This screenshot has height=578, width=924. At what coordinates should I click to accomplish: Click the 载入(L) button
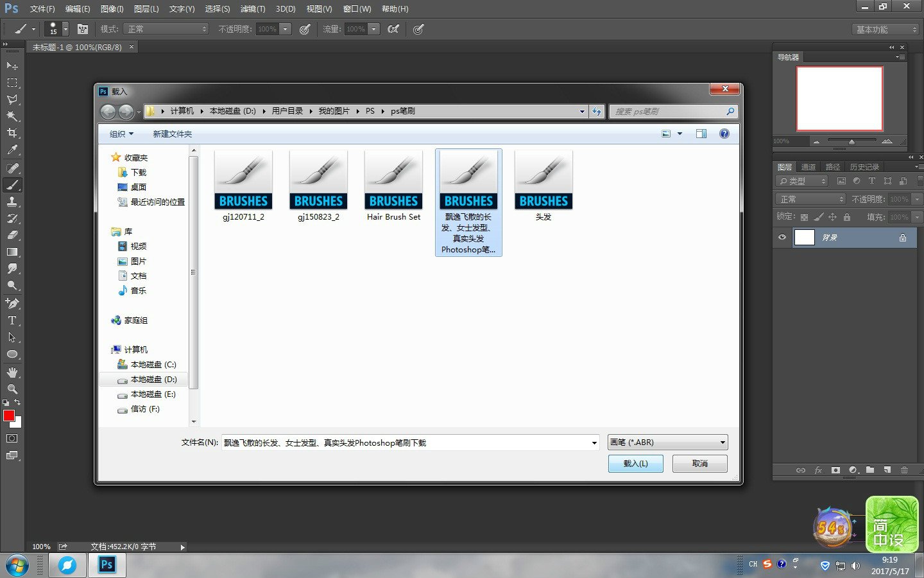pyautogui.click(x=635, y=463)
